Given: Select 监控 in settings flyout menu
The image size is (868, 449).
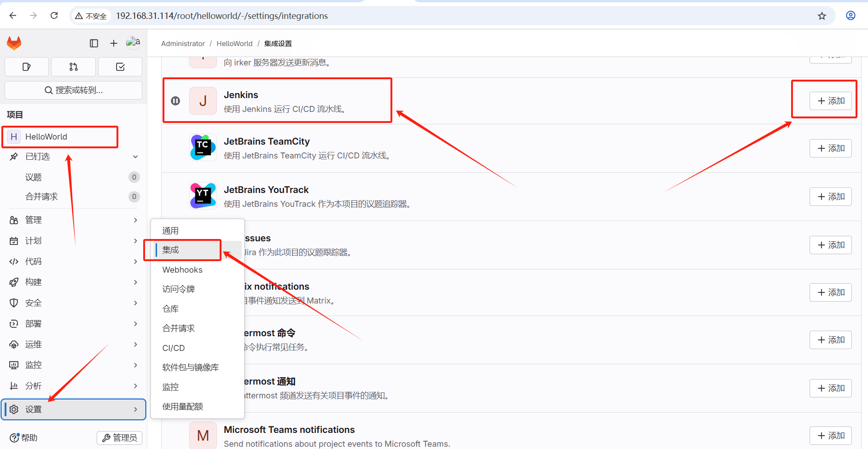Looking at the screenshot, I should click(x=198, y=387).
